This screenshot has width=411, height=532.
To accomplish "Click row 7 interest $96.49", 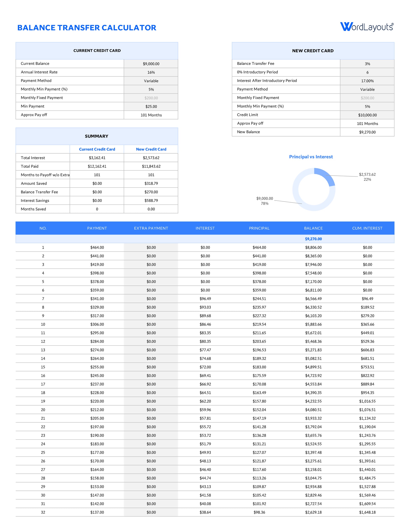I will (205, 299).
